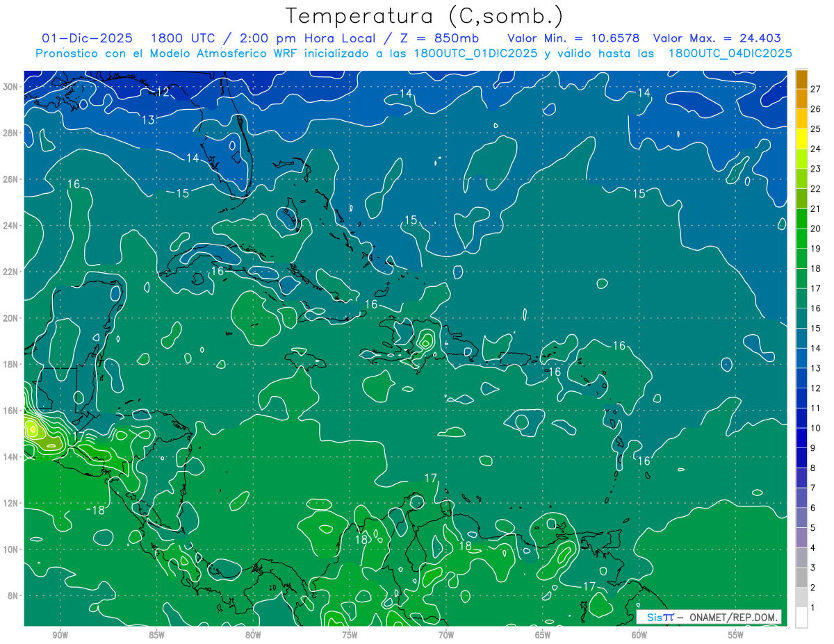Click the contour label 13 on the map
The image size is (834, 644).
(148, 120)
